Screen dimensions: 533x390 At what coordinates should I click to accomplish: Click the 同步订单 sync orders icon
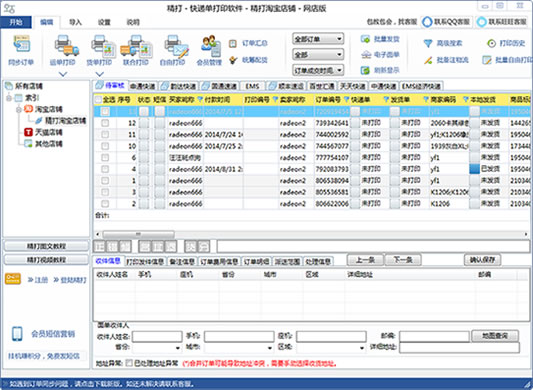[x=21, y=44]
